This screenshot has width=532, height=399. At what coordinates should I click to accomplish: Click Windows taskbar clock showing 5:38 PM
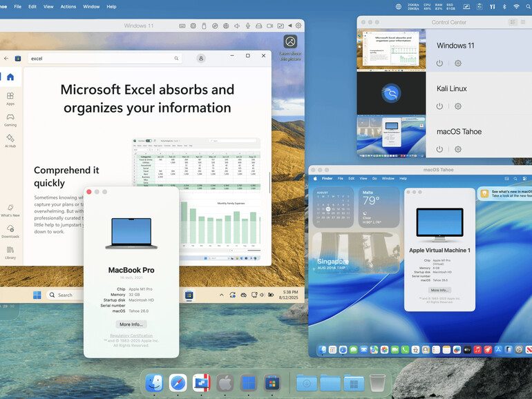[289, 295]
